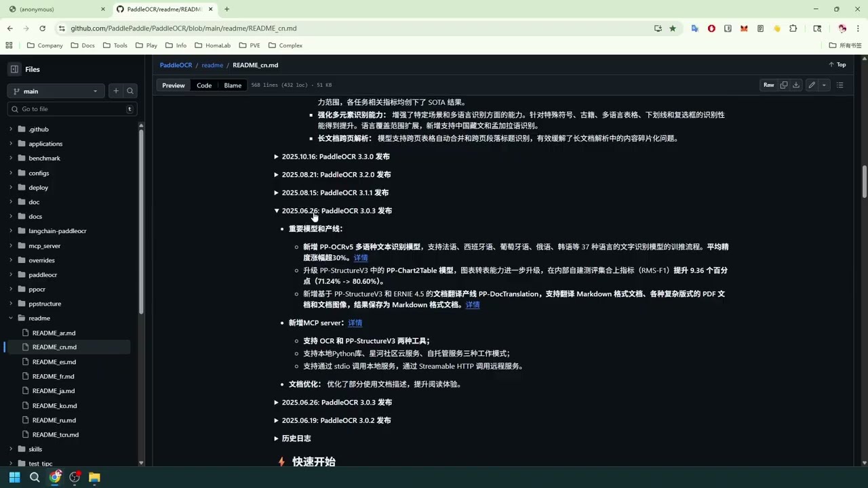Open the Bitwarden shield extension icon
This screenshot has height=488, width=868.
pos(728,28)
